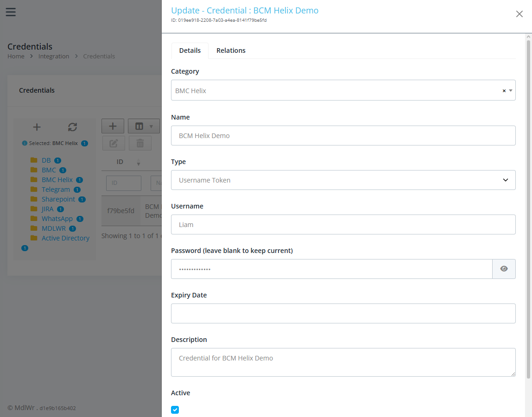
Task: Switch to the Details tab
Action: tap(190, 51)
